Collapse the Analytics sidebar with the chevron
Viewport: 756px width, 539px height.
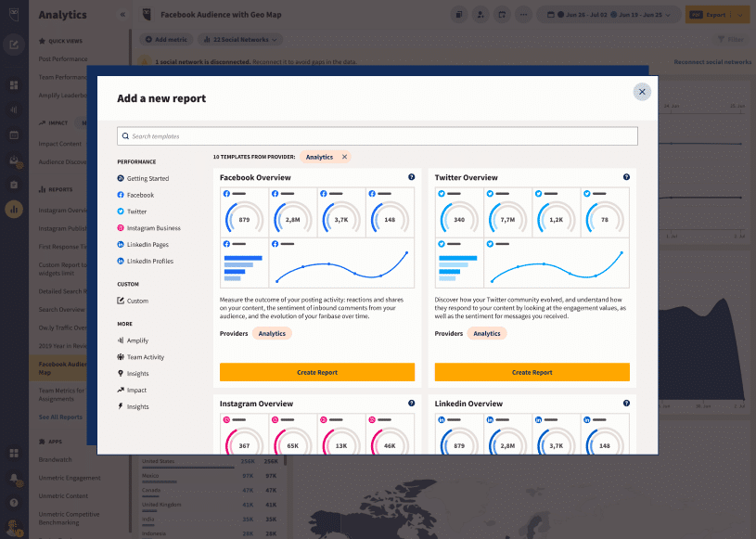pyautogui.click(x=121, y=14)
